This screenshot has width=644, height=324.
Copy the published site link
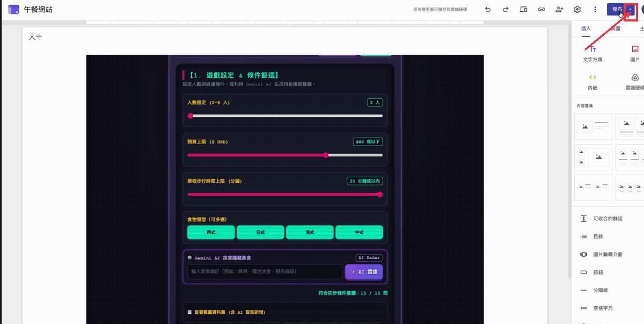click(x=541, y=9)
